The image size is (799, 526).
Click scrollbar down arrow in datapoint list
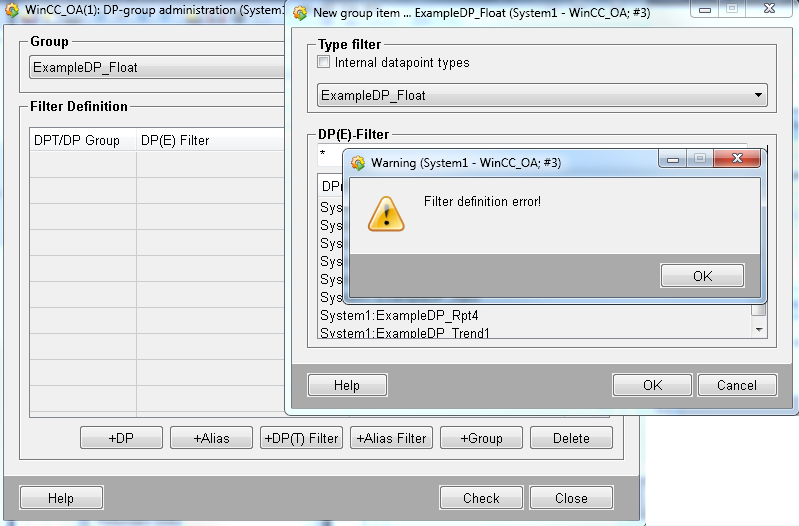click(x=758, y=329)
